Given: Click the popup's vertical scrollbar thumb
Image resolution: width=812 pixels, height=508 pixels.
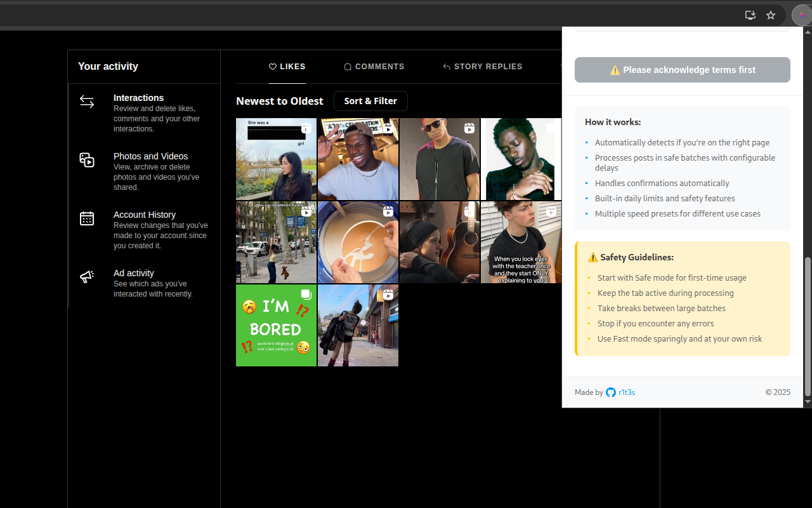Looking at the screenshot, I should (808, 326).
